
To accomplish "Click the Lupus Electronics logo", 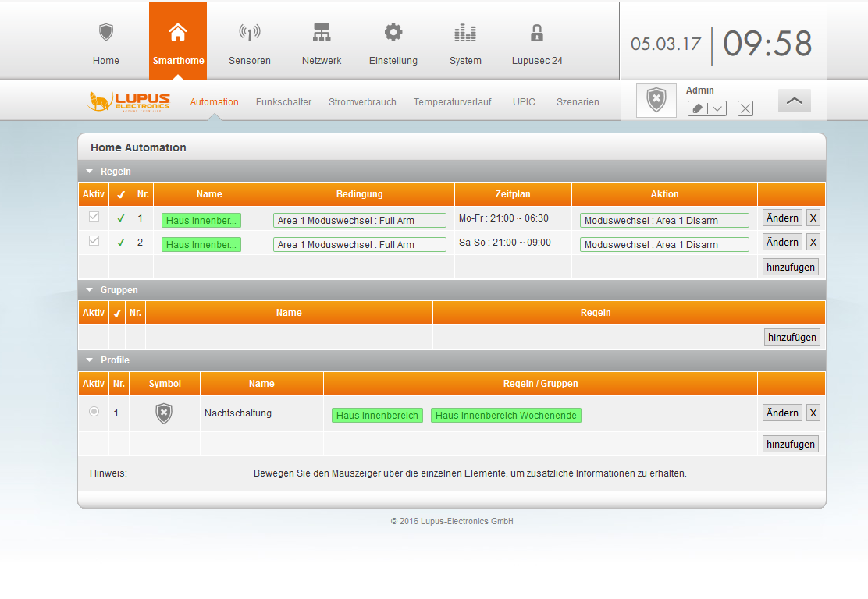I will pos(129,102).
